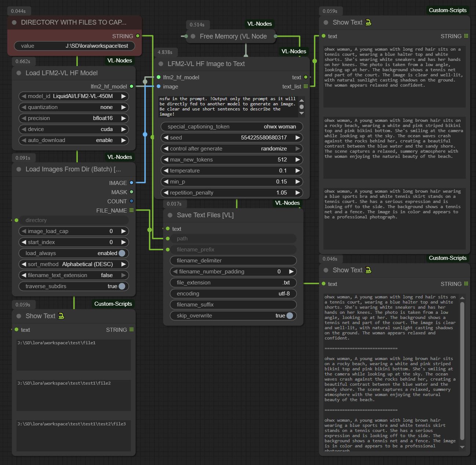Screen dimensions: 476x465
Task: Click the Custom-Scripts badge on the top-right Show Text
Action: point(448,10)
